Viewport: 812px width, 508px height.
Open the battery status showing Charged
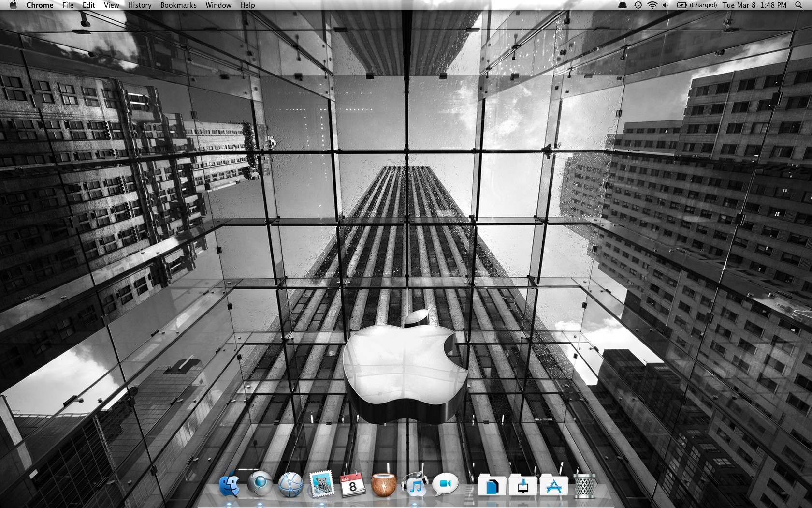tap(697, 5)
